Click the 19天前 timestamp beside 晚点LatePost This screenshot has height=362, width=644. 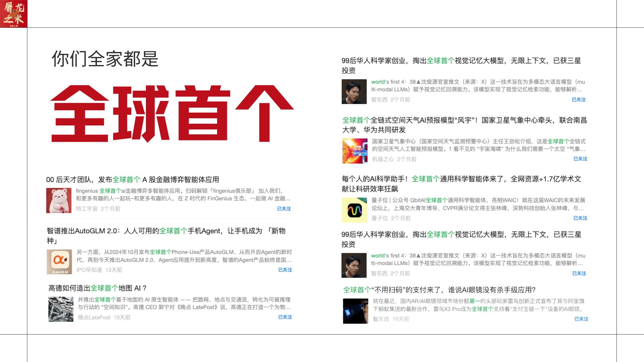(x=122, y=317)
